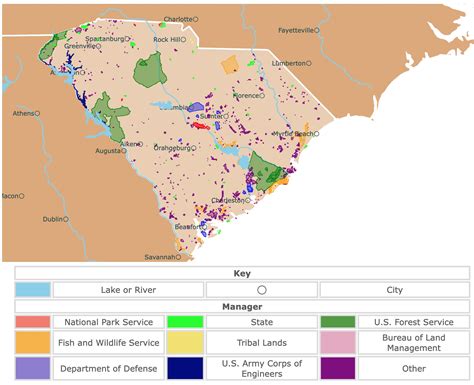The height and width of the screenshot is (385, 474).
Task: Click the 'National Park Service' legend label
Action: pos(109,322)
